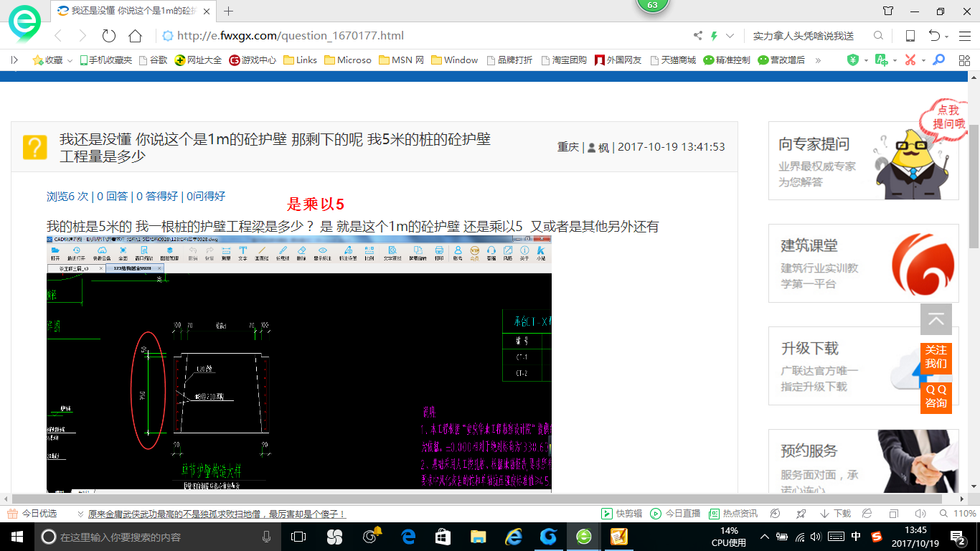Click the share icon in address bar
980x551 pixels.
pyautogui.click(x=697, y=36)
